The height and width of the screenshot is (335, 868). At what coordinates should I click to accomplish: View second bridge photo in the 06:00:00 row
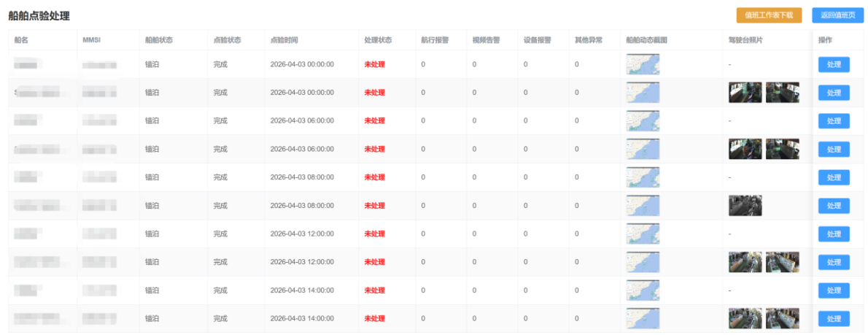782,149
